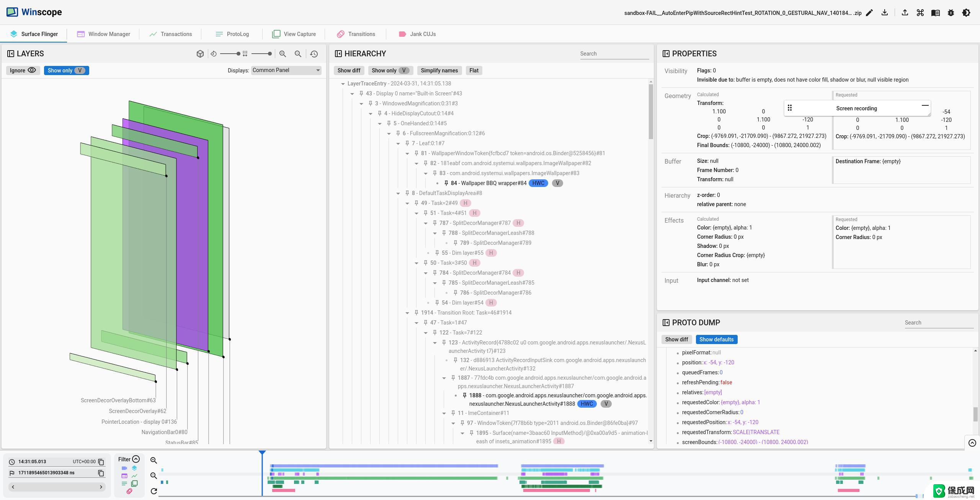Toggle Show diff in Proto Dump panel
This screenshot has width=980, height=500.
tap(676, 339)
